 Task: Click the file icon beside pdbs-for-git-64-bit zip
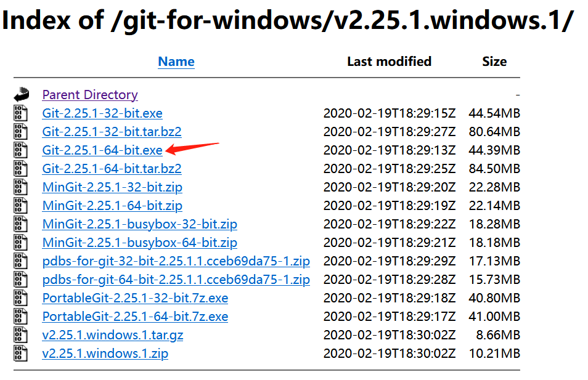[x=20, y=280]
